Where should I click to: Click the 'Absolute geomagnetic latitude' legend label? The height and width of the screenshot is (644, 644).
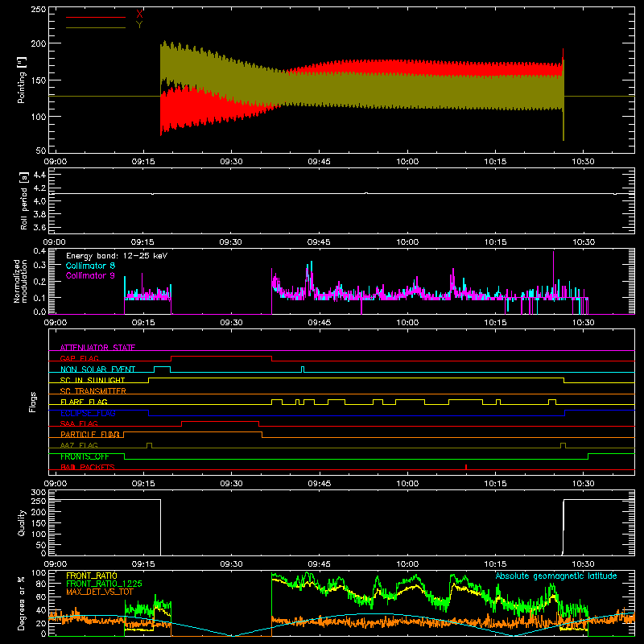[x=556, y=576]
